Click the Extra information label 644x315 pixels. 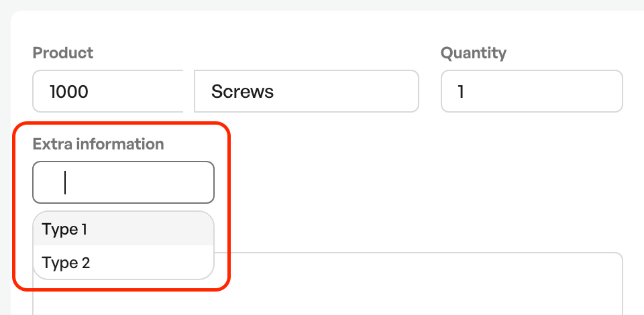tap(98, 144)
